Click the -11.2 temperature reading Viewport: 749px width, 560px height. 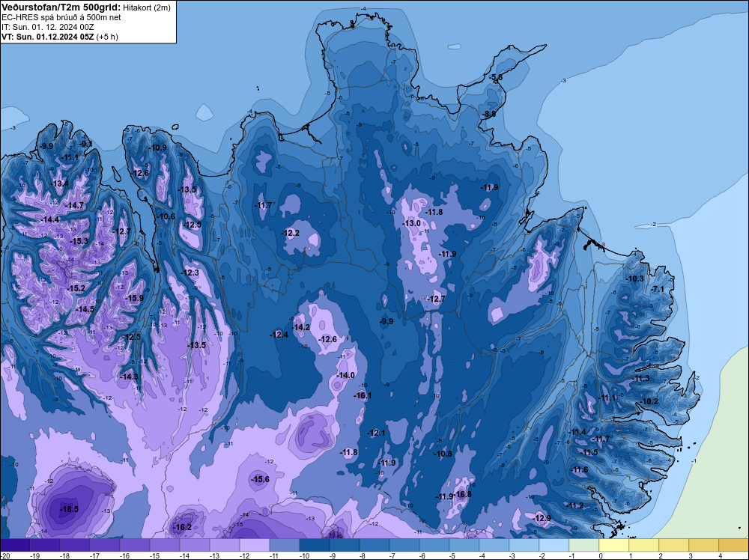pyautogui.click(x=574, y=505)
